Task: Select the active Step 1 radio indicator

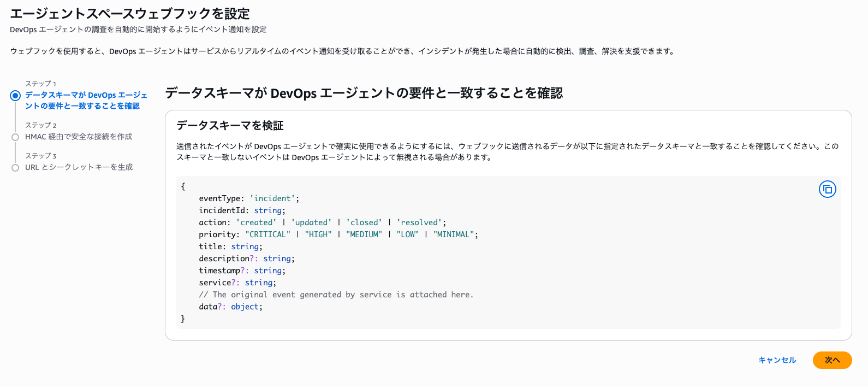Action: (15, 96)
